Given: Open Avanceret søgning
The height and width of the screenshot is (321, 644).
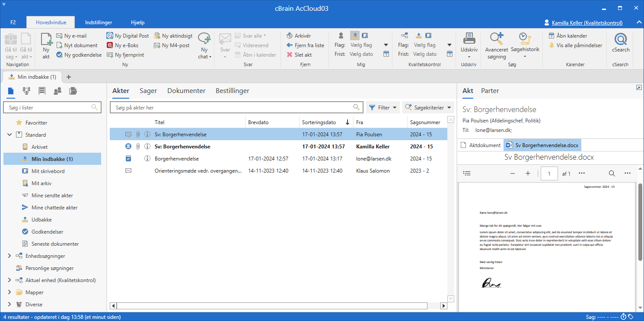Looking at the screenshot, I should [x=496, y=40].
